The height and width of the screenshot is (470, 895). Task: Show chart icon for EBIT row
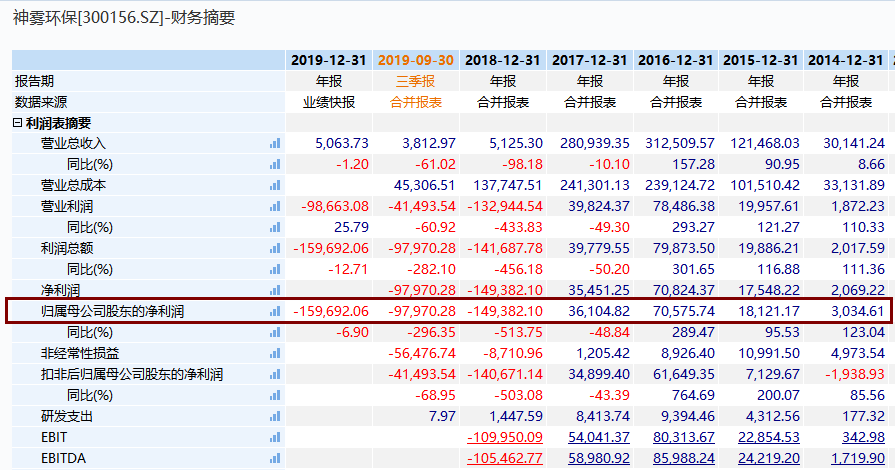275,437
